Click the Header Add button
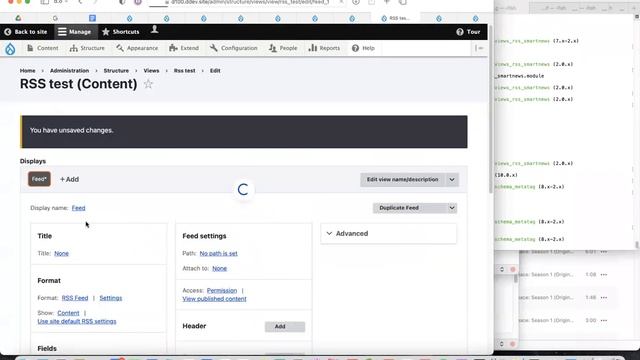 click(285, 327)
